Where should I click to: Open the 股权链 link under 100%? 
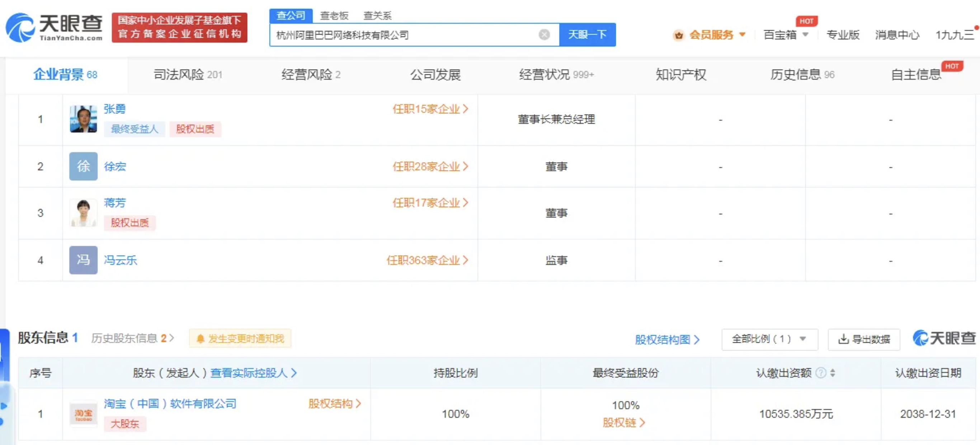(624, 422)
